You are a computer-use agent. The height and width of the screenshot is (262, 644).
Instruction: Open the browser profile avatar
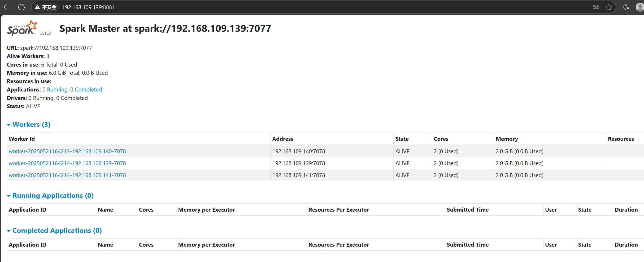pyautogui.click(x=640, y=7)
